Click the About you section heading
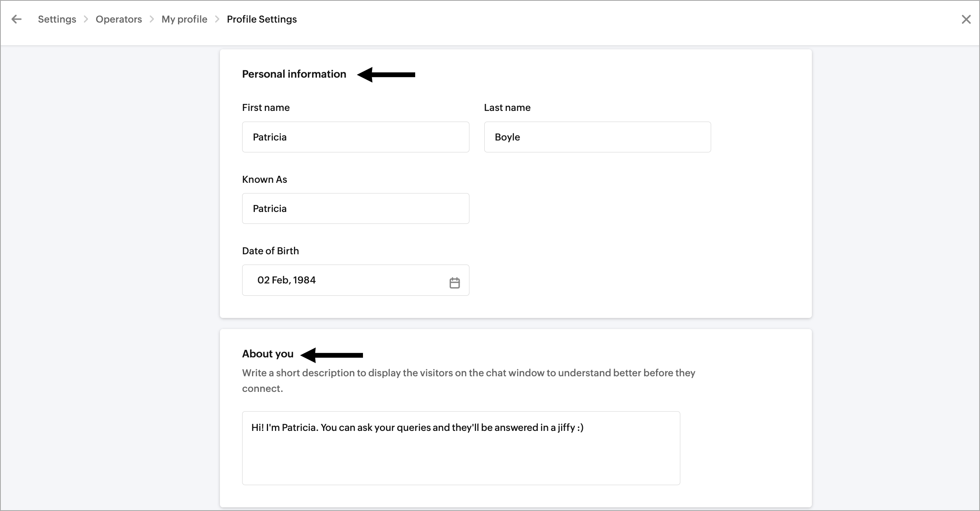 268,354
